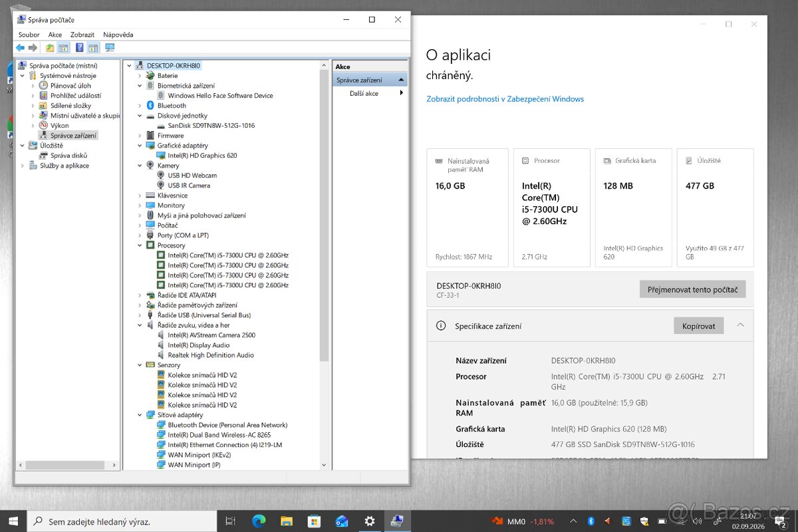This screenshot has height=532, width=798.
Task: Collapse the Biometrická zařízení category
Action: click(140, 86)
